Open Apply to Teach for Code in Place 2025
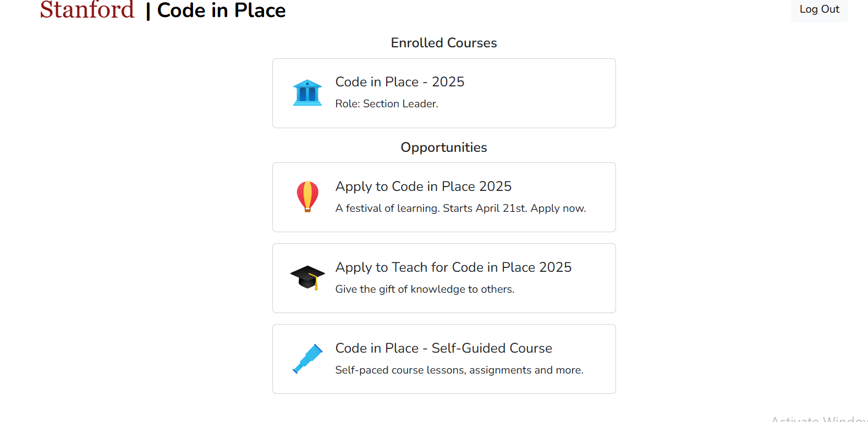Viewport: 868px width, 422px height. pyautogui.click(x=443, y=277)
